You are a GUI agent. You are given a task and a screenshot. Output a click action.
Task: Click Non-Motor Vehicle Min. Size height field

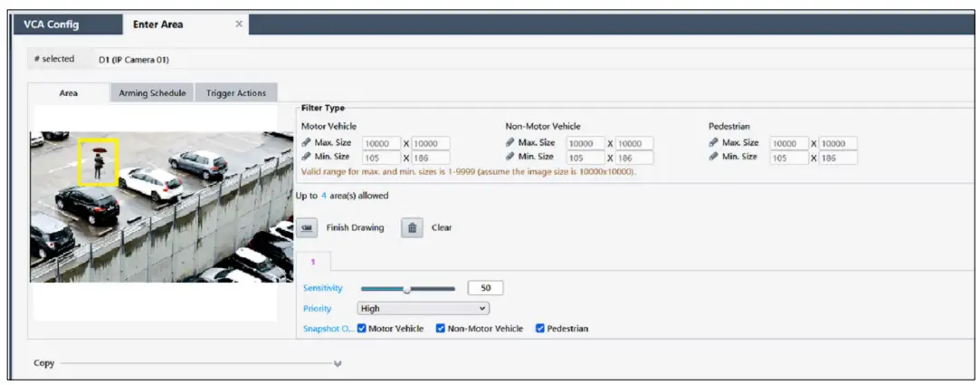pyautogui.click(x=634, y=158)
